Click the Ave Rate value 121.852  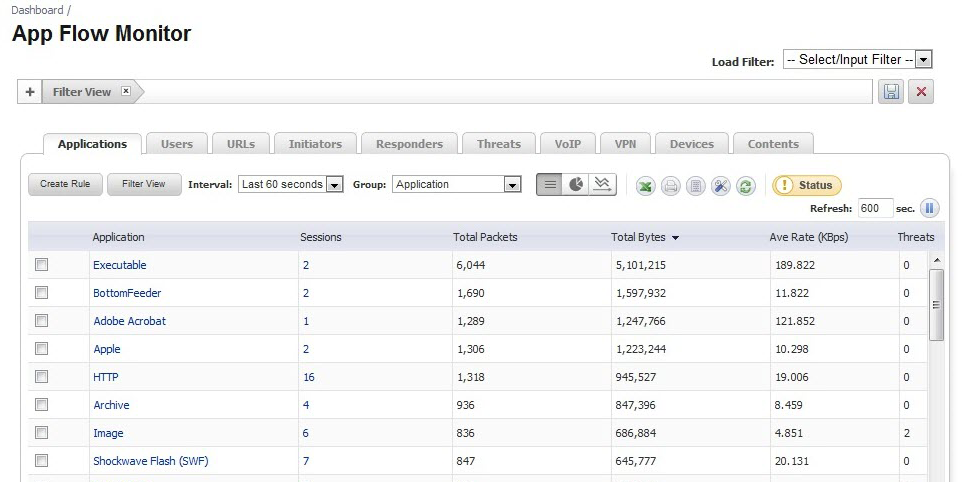tap(795, 321)
